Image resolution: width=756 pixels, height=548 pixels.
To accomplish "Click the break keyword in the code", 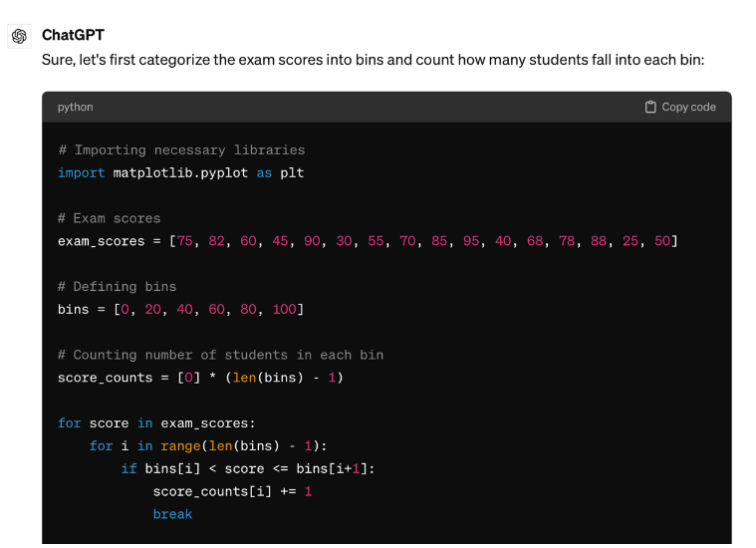I will pyautogui.click(x=172, y=514).
